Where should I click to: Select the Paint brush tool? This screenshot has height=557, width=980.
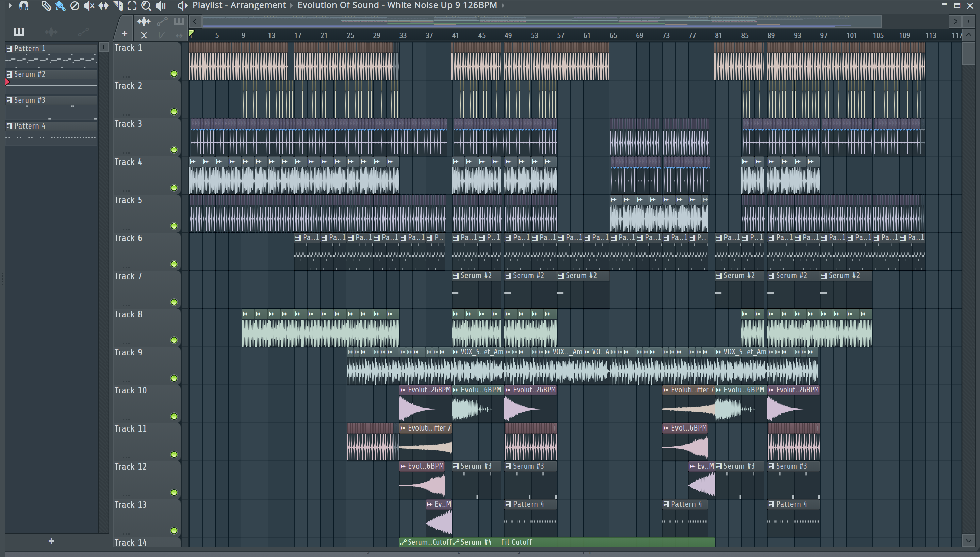click(x=60, y=6)
